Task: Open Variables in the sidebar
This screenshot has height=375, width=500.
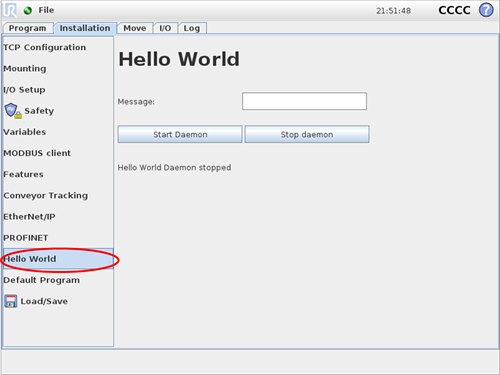Action: coord(58,132)
